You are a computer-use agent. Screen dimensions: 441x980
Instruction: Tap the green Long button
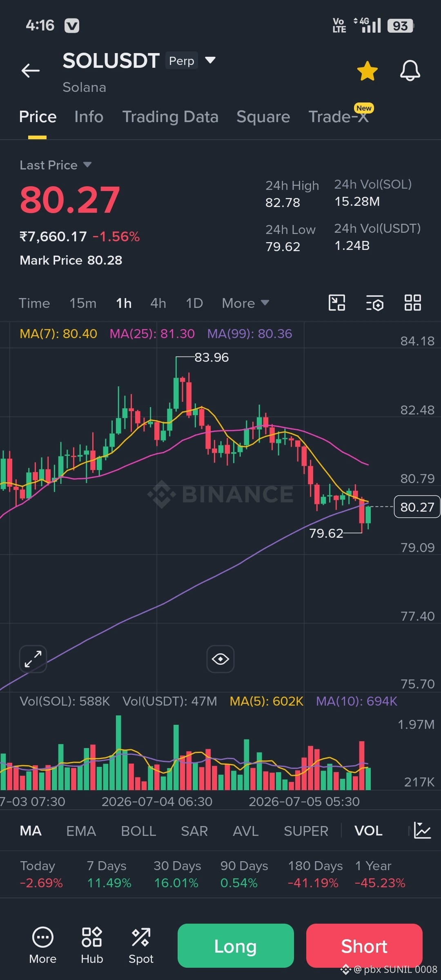click(x=236, y=946)
